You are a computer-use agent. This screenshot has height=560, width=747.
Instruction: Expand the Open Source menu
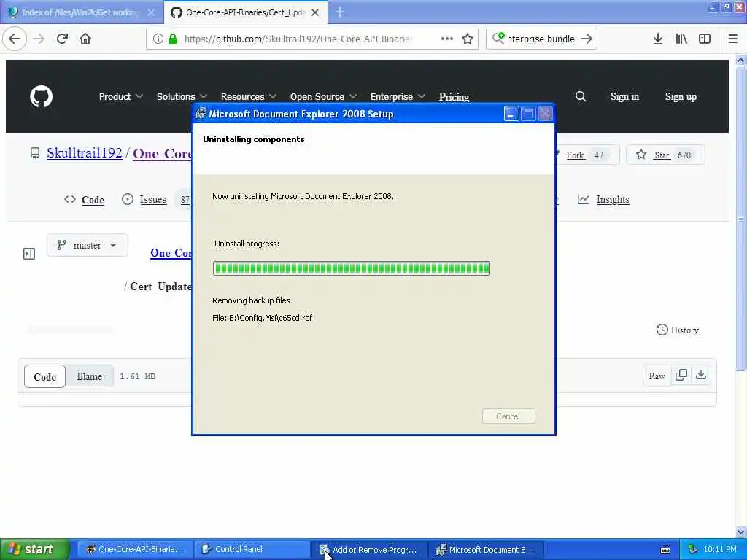(323, 96)
